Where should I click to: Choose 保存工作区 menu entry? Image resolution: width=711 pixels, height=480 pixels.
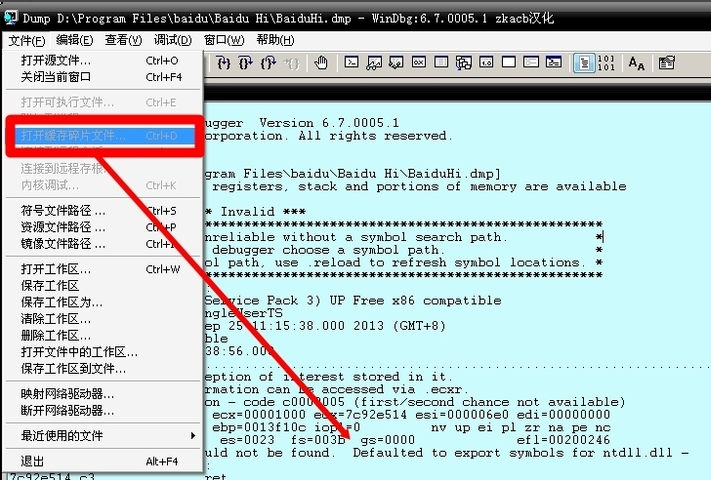(103, 286)
